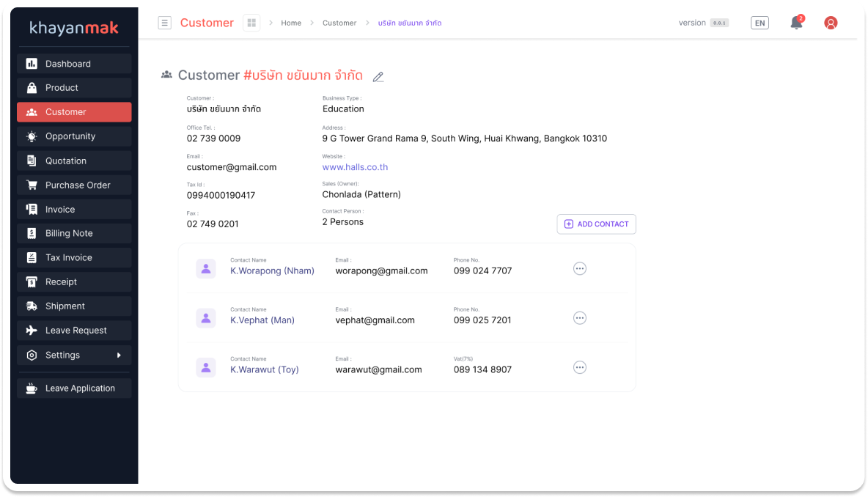Open the notification bell

coord(796,23)
